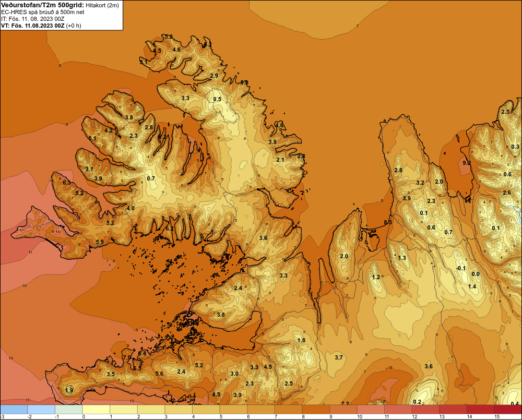Click the temperature value '7.0'

[x=127, y=357]
